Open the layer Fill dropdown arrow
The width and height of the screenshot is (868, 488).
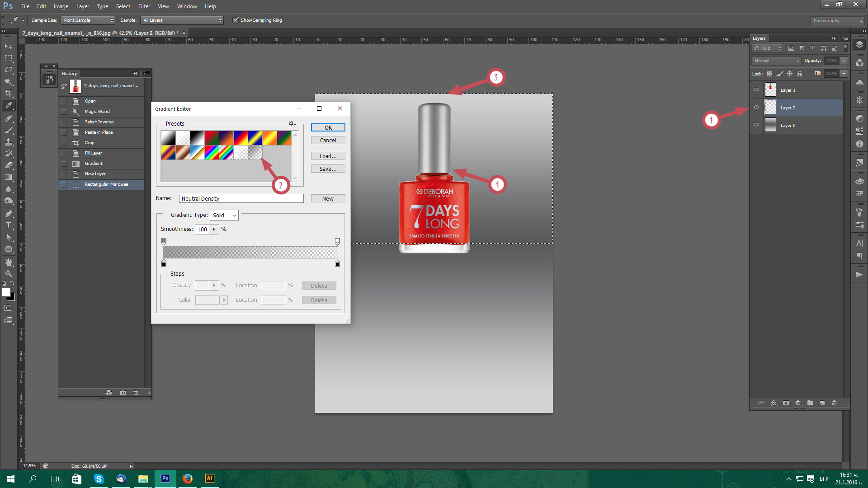844,74
